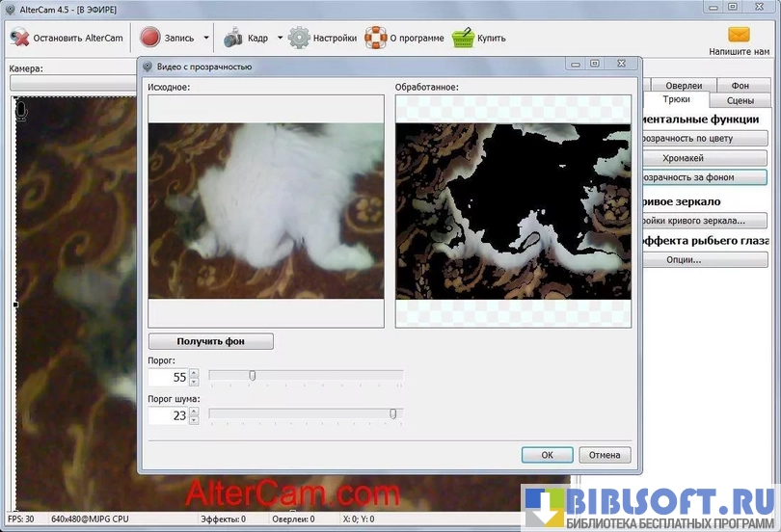Viewport: 781px width, 532px height.
Task: Click the Хромакей button
Action: tap(683, 158)
